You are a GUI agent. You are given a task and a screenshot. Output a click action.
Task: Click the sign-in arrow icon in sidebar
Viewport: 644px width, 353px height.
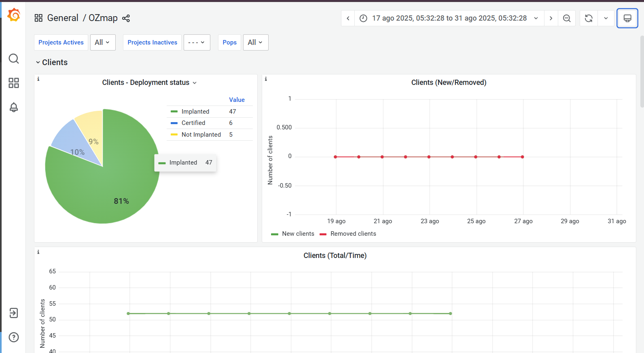coord(14,313)
